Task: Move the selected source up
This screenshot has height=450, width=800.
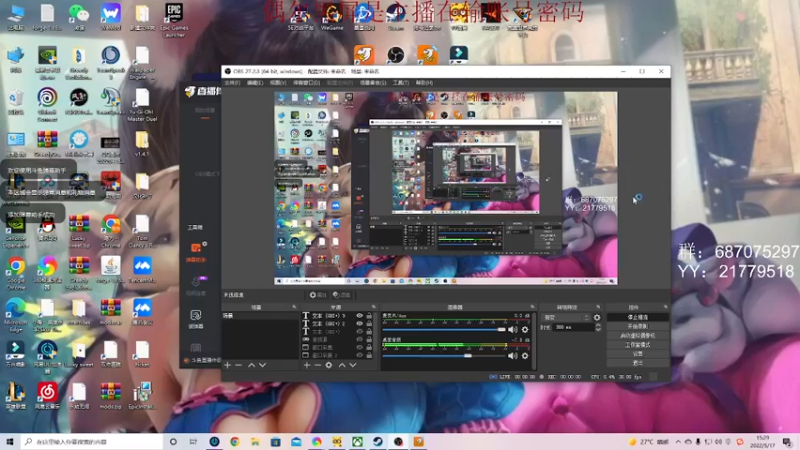Action: [342, 365]
